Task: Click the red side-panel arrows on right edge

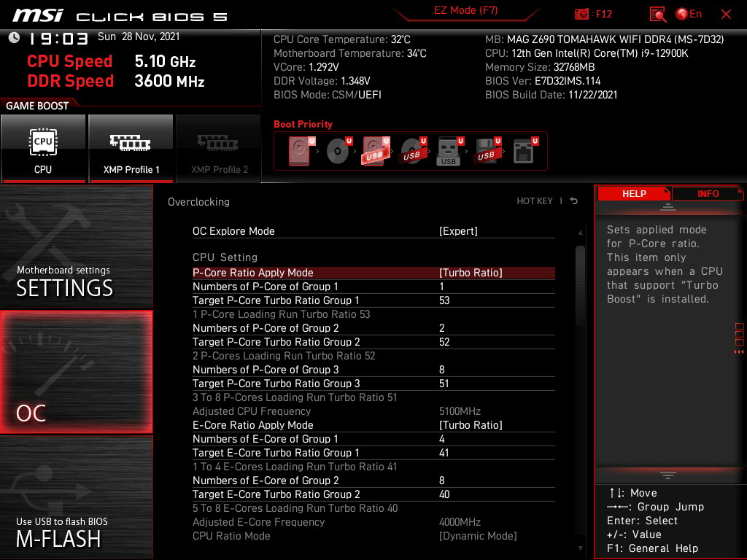Action: 739,352
